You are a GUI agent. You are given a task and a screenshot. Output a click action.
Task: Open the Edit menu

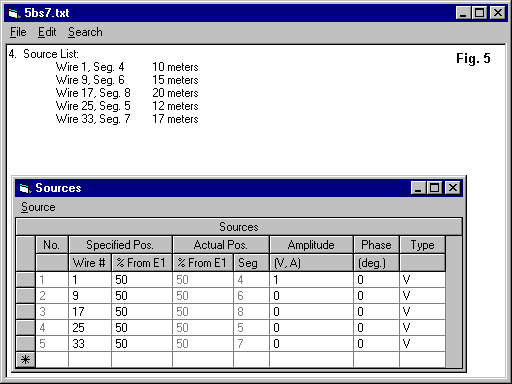coord(47,32)
